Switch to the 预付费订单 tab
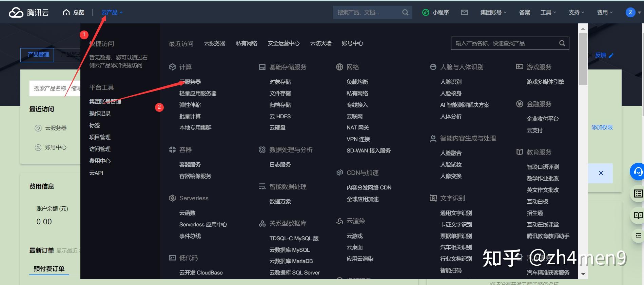Image resolution: width=644 pixels, height=285 pixels. [x=49, y=269]
